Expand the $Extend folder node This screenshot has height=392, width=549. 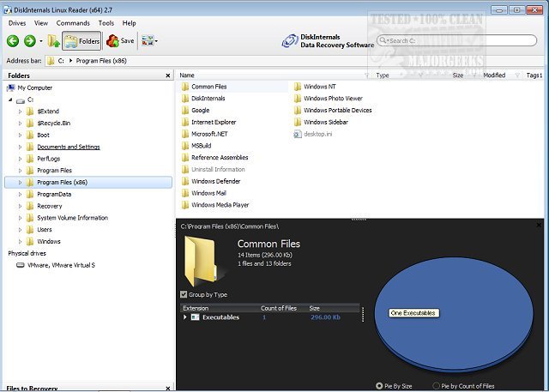pyautogui.click(x=20, y=112)
